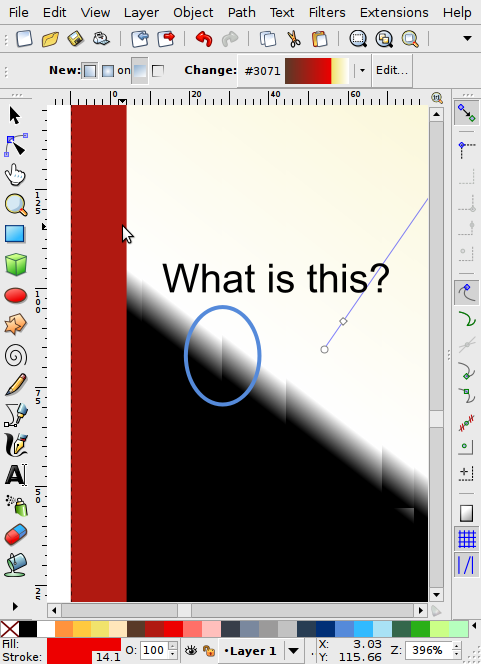Click the Undo red arrow icon
The height and width of the screenshot is (664, 481).
(204, 39)
